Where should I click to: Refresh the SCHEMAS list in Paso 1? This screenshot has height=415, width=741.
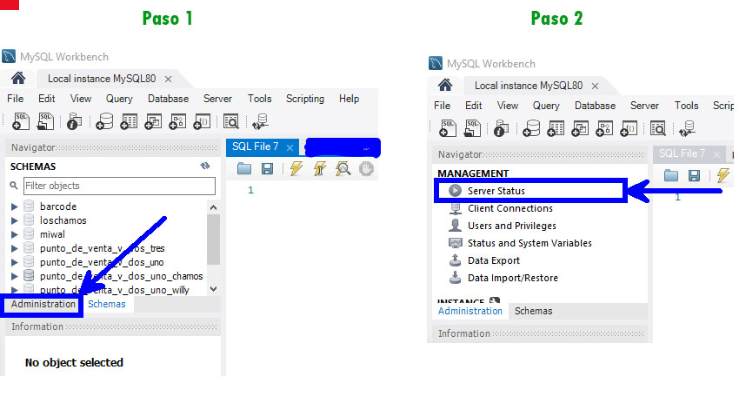(205, 166)
